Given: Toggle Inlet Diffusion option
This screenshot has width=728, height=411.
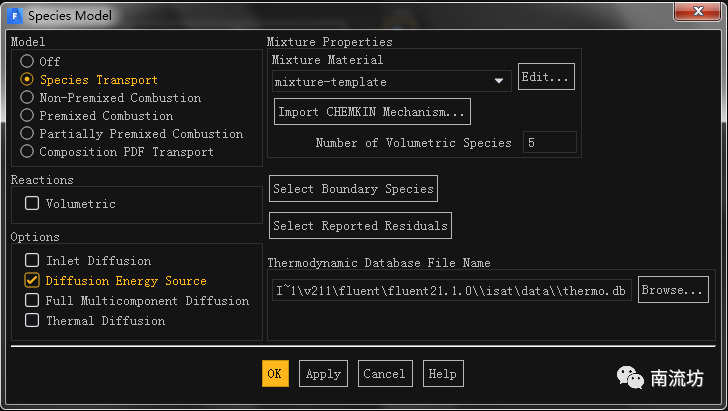Looking at the screenshot, I should point(32,261).
